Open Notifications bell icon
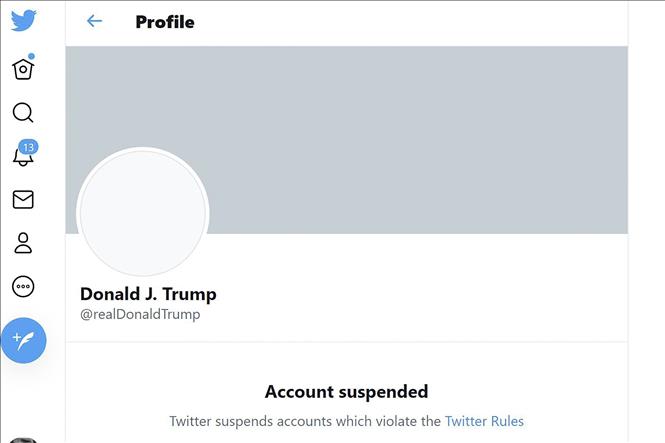Viewport: 665px width, 443px height. click(x=22, y=157)
